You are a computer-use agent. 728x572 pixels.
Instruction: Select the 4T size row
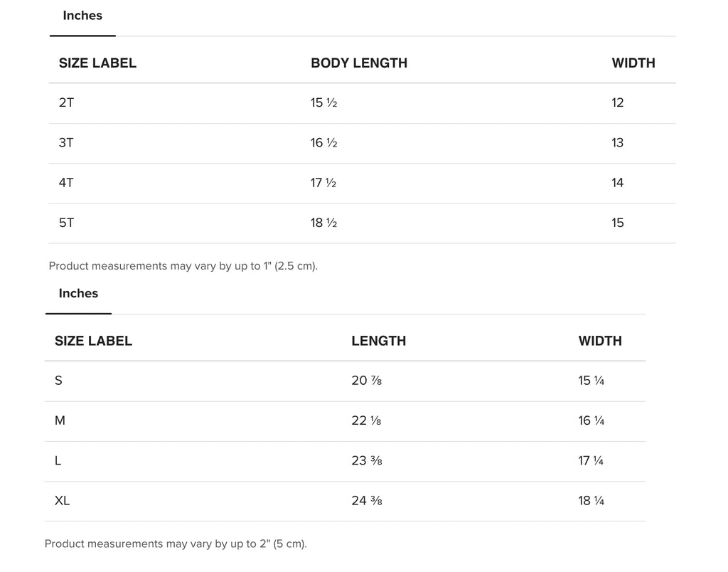coord(362,183)
